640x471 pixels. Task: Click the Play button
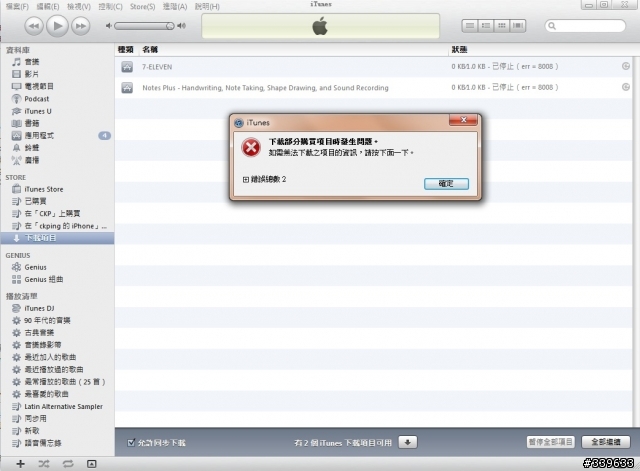click(x=57, y=26)
